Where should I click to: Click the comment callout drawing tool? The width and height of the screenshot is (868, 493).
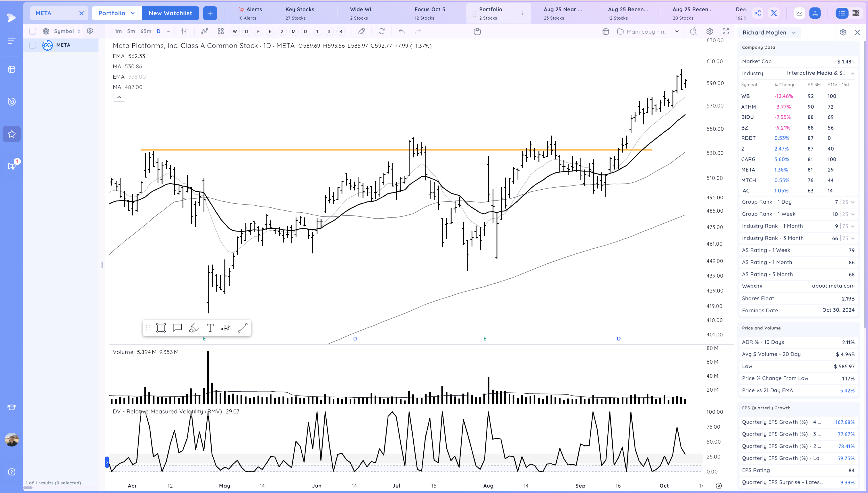[177, 328]
